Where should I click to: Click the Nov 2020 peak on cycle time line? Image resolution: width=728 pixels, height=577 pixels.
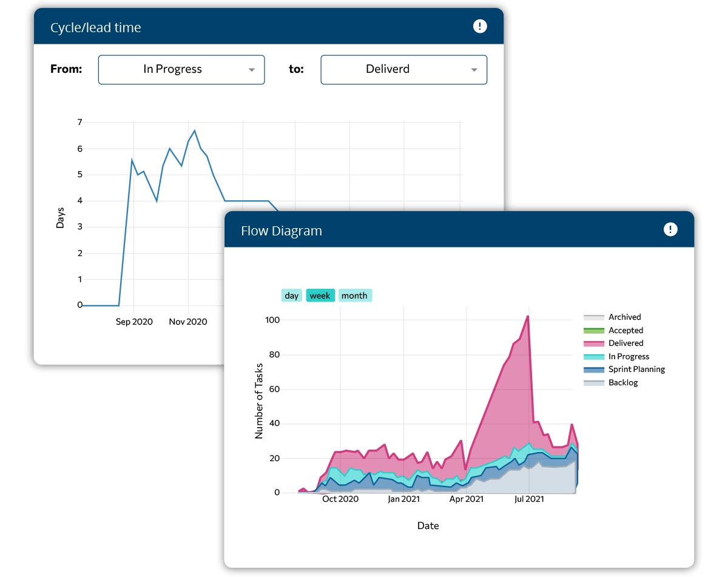[x=194, y=130]
